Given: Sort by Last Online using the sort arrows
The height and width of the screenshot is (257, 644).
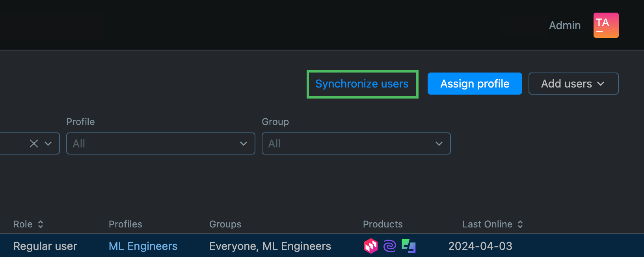Looking at the screenshot, I should [x=520, y=224].
